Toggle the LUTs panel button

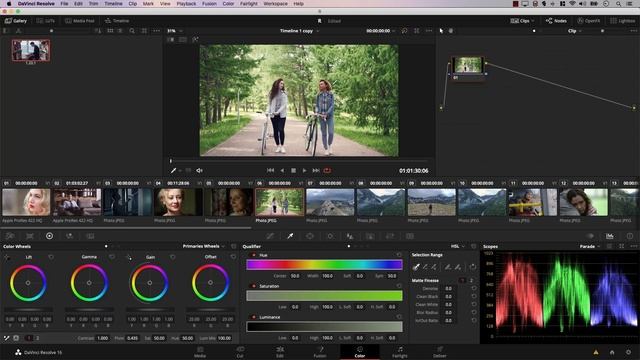(45, 21)
